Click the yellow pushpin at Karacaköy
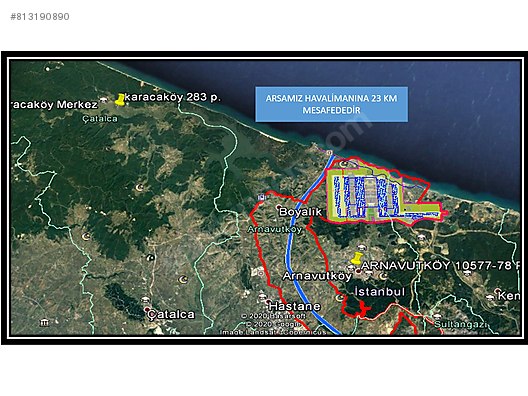528x396 pixels. [x=120, y=100]
